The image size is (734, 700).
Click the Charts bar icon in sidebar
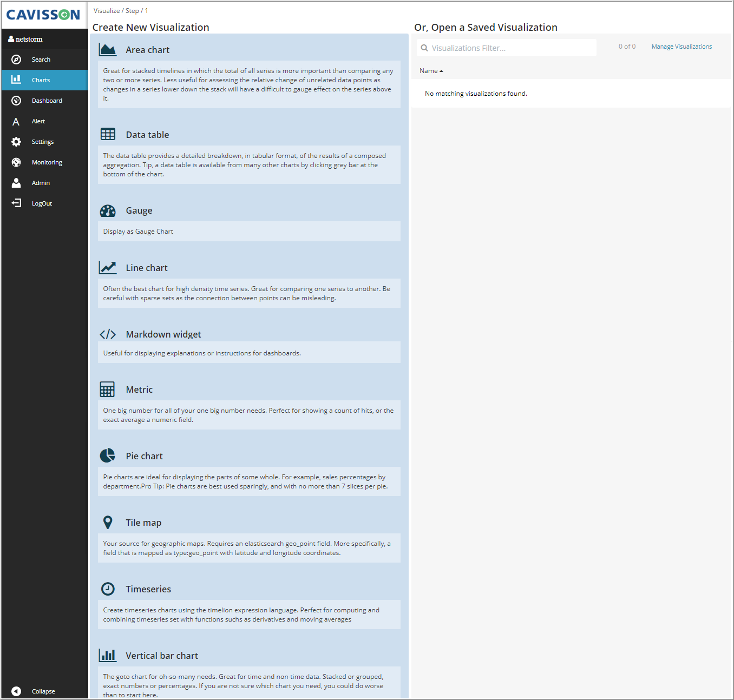[x=16, y=80]
